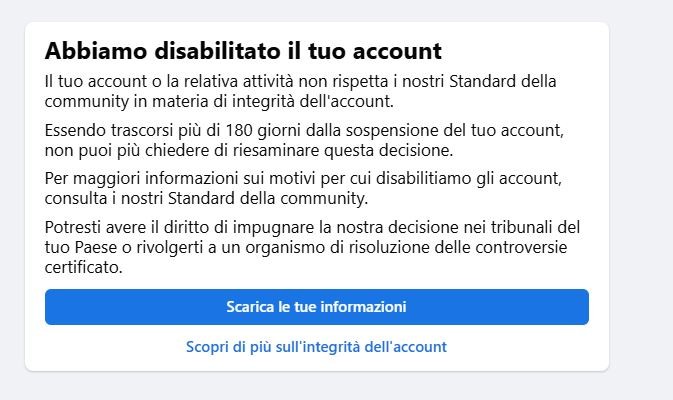The image size is (673, 400).
Task: Click the paragraph starting "Essendo trascorsi più di"
Action: point(304,140)
